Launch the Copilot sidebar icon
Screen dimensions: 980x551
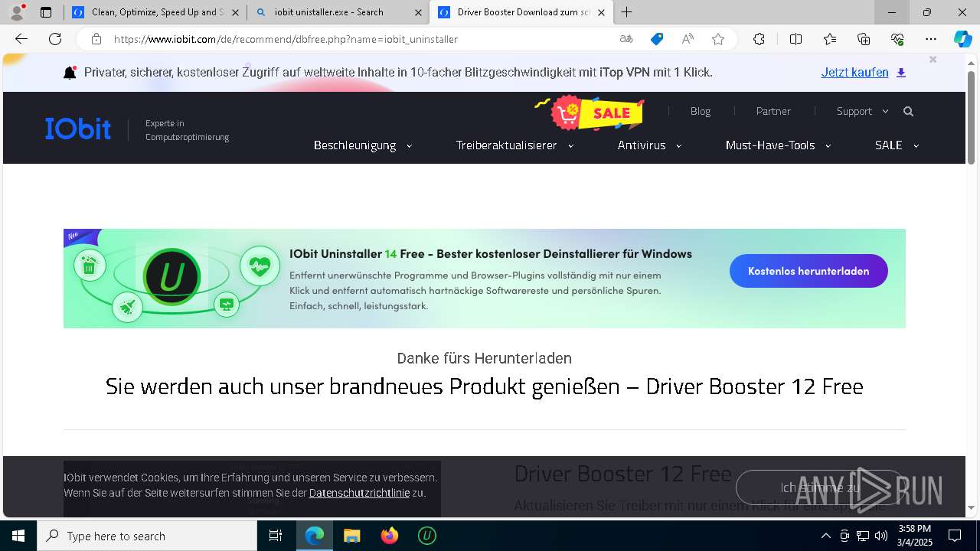pyautogui.click(x=962, y=39)
